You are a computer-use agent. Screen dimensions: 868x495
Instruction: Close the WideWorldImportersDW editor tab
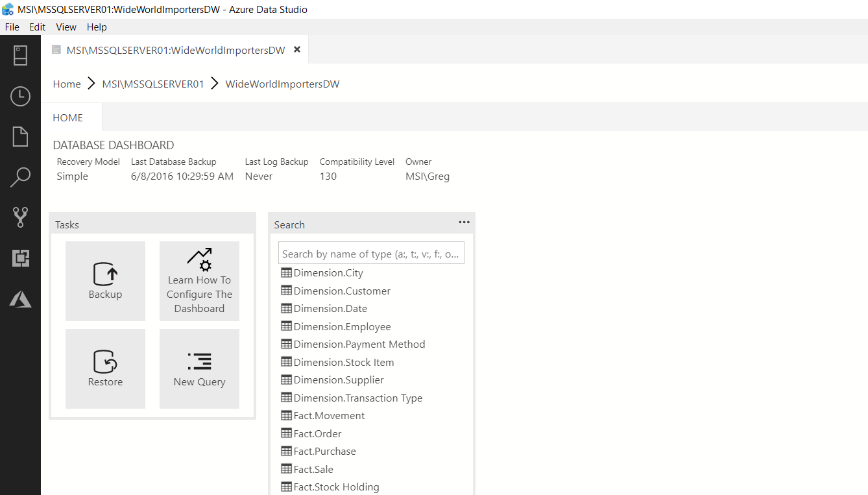pyautogui.click(x=297, y=49)
